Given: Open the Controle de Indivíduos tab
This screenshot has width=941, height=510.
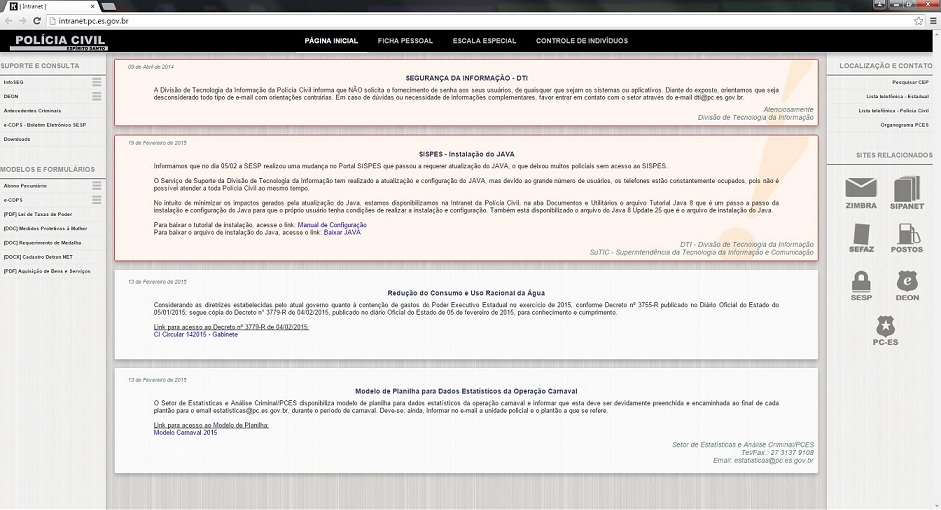Looking at the screenshot, I should pyautogui.click(x=582, y=41).
